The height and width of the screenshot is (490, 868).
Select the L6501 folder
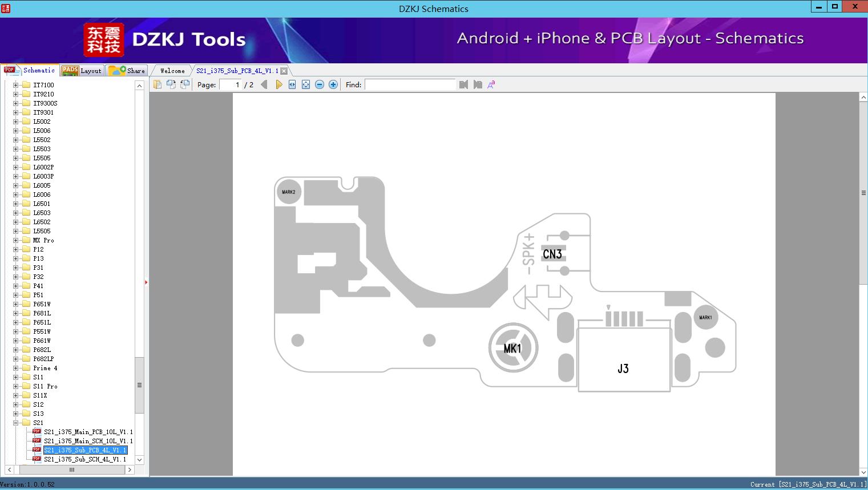(x=42, y=204)
